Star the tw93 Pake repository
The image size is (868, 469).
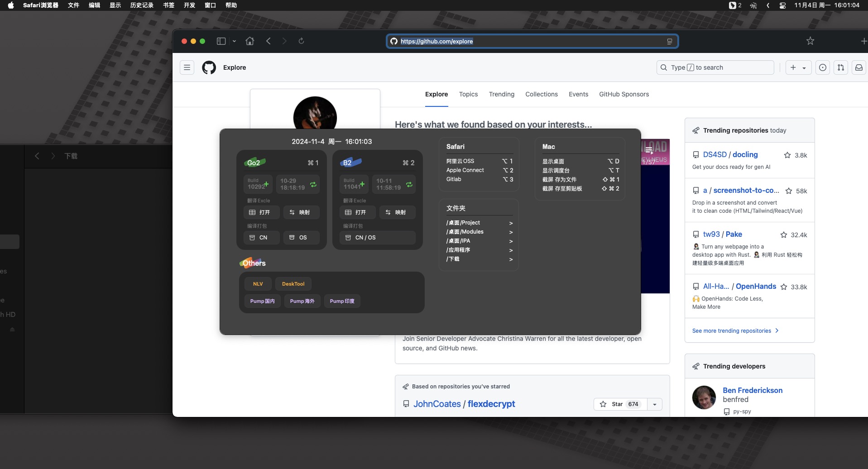coord(784,235)
